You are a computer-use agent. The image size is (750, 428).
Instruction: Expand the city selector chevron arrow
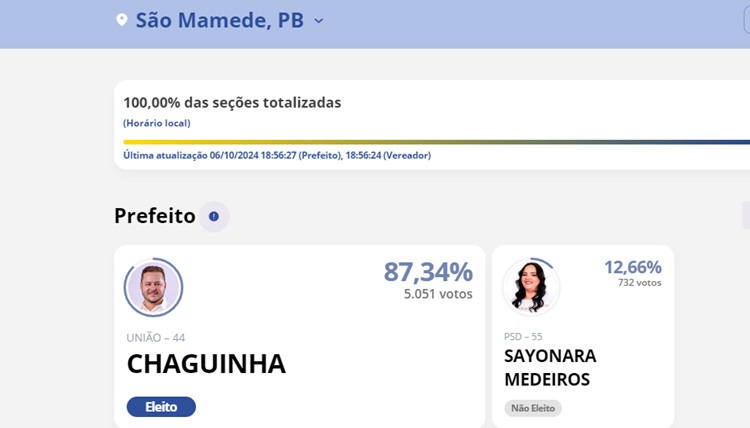tap(319, 21)
